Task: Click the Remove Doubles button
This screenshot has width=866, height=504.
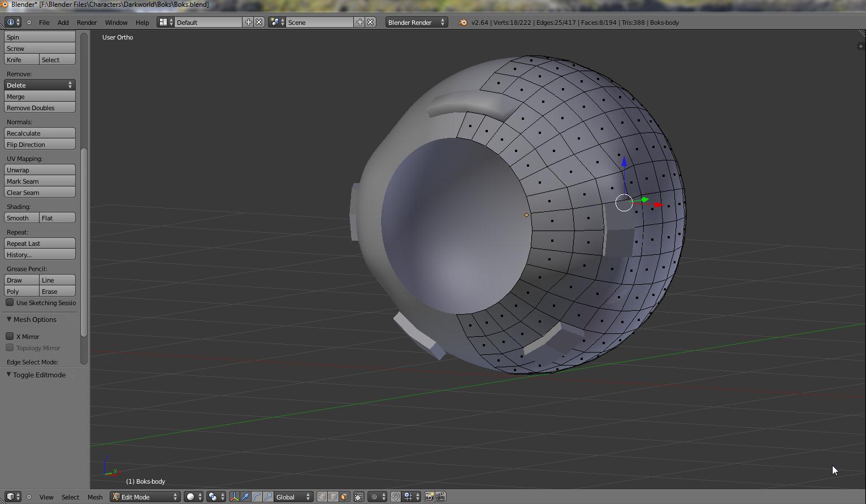Action: click(40, 107)
